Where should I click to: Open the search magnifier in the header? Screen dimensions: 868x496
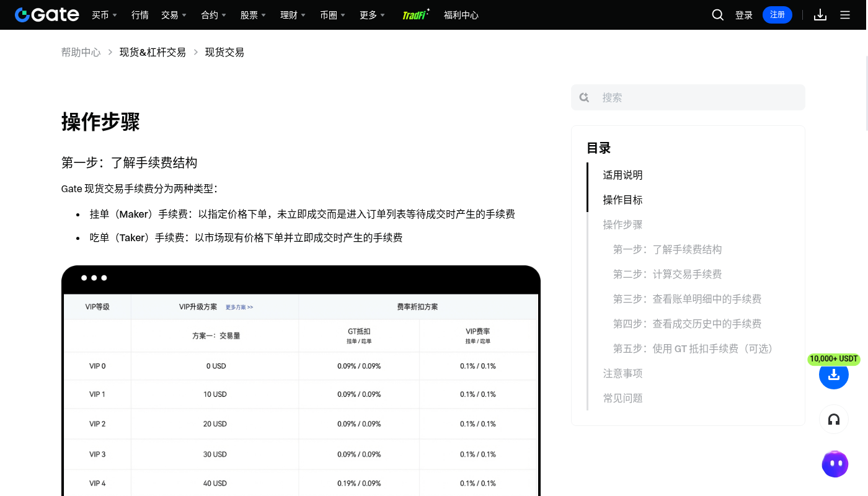point(718,15)
